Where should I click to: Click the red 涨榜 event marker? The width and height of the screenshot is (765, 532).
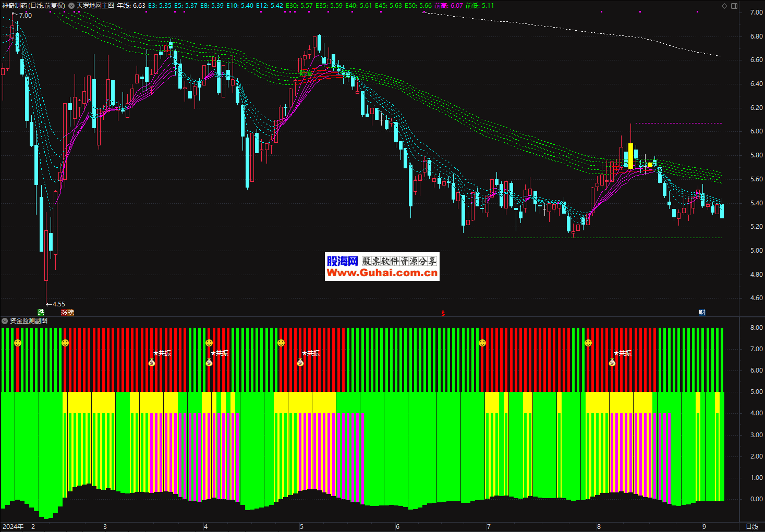pos(68,313)
